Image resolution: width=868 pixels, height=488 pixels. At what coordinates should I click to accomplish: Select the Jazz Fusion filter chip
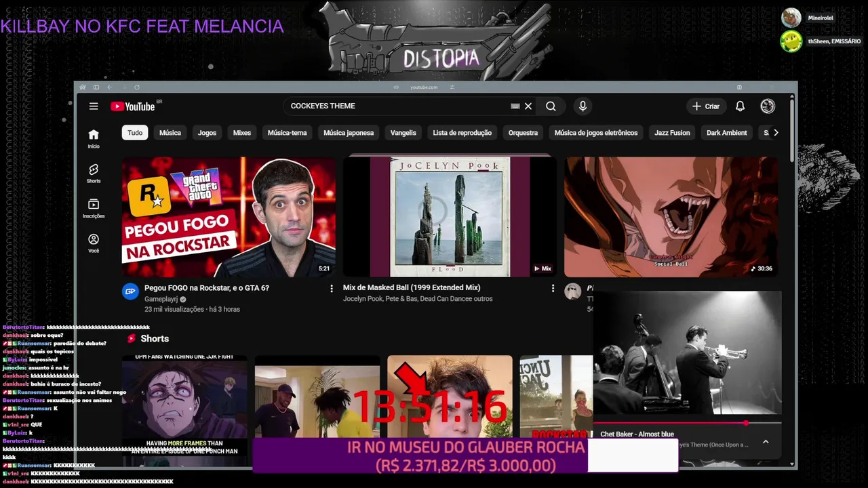point(672,133)
